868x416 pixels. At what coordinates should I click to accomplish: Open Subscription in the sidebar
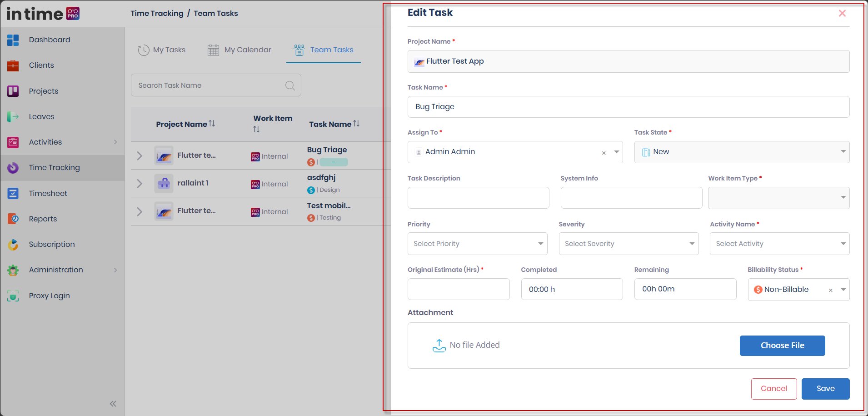point(51,244)
